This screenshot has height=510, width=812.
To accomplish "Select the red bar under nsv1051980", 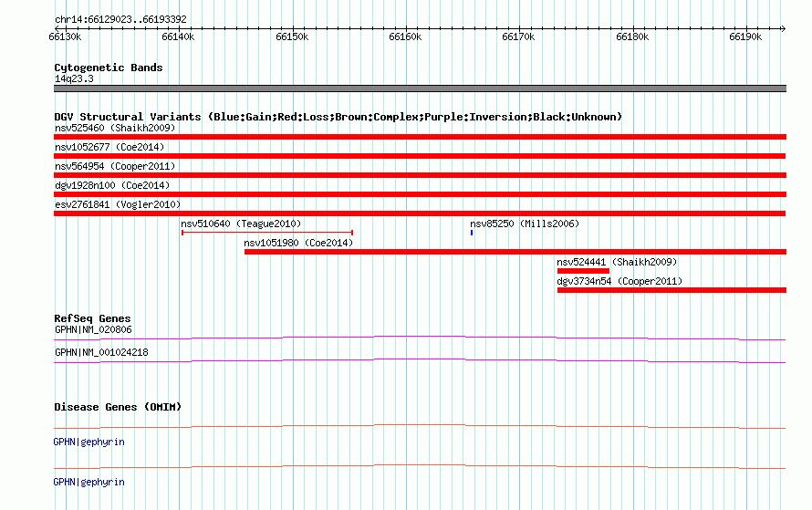I will [x=515, y=252].
